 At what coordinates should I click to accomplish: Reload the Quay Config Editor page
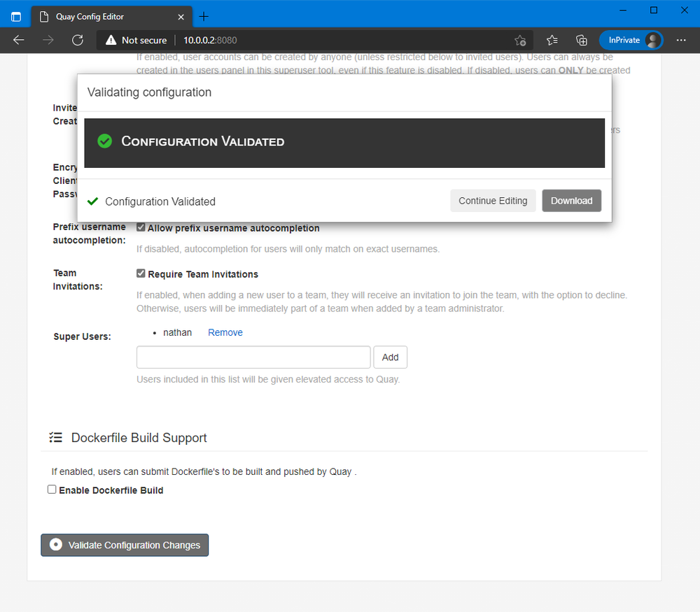point(78,40)
